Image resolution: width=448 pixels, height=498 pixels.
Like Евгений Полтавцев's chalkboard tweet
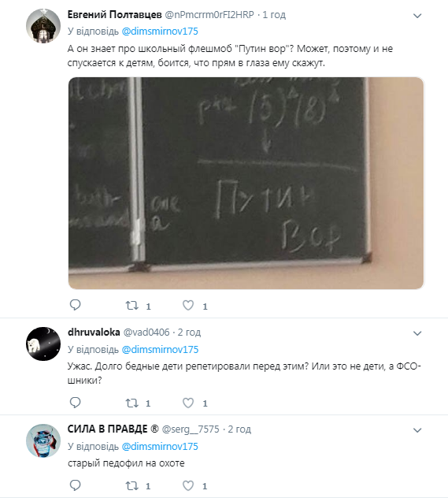tap(188, 305)
